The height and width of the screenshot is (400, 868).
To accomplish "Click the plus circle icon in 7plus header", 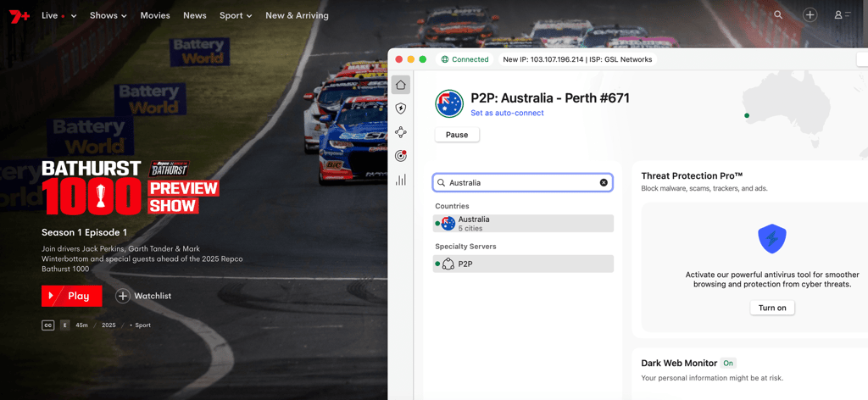I will [810, 15].
